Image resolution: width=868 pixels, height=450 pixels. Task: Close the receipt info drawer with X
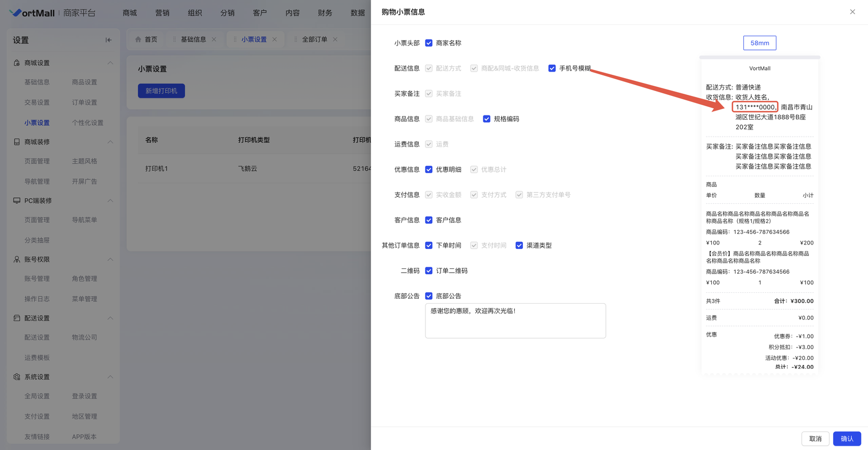tap(852, 12)
